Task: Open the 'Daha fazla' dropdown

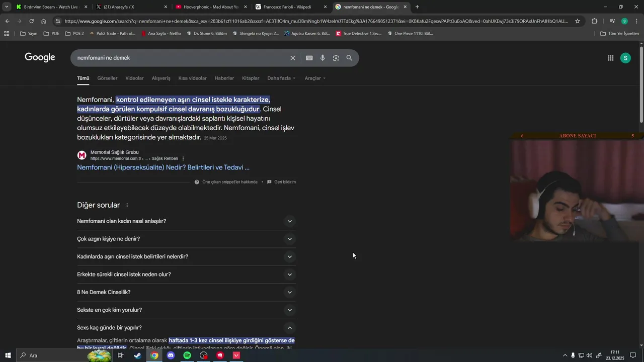Action: (281, 78)
